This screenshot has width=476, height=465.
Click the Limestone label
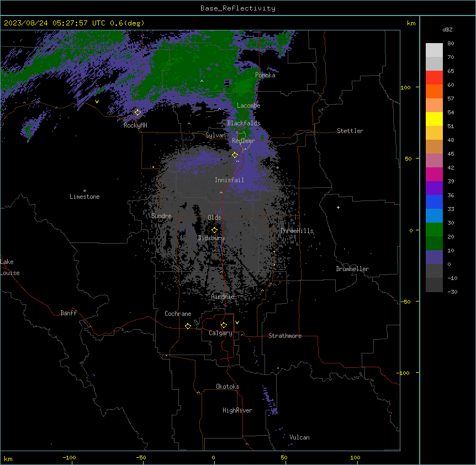(84, 197)
